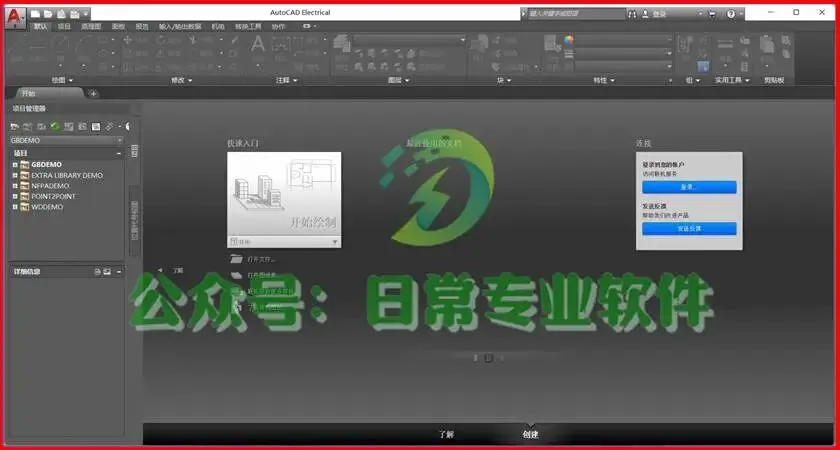The width and height of the screenshot is (840, 450).
Task: Select the NFPADEMO project name
Action: point(50,186)
